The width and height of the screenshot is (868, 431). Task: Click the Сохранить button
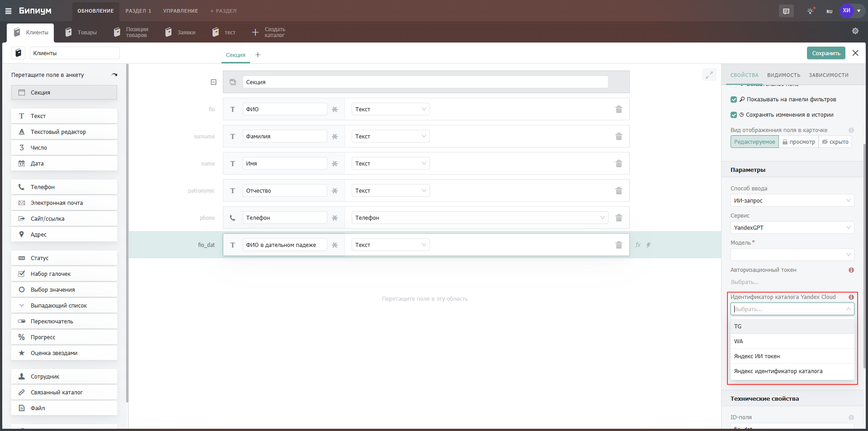coord(826,53)
